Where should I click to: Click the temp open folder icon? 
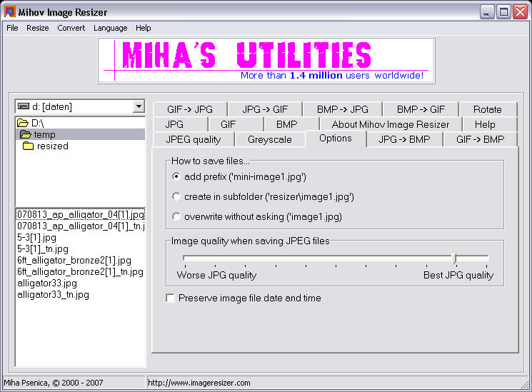pos(26,134)
